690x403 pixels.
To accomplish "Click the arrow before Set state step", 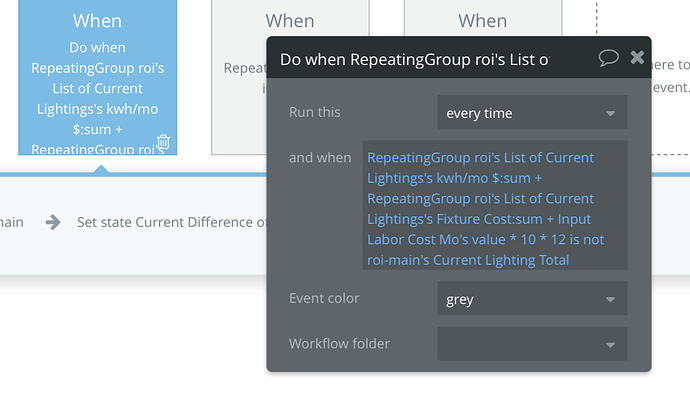I will [53, 222].
